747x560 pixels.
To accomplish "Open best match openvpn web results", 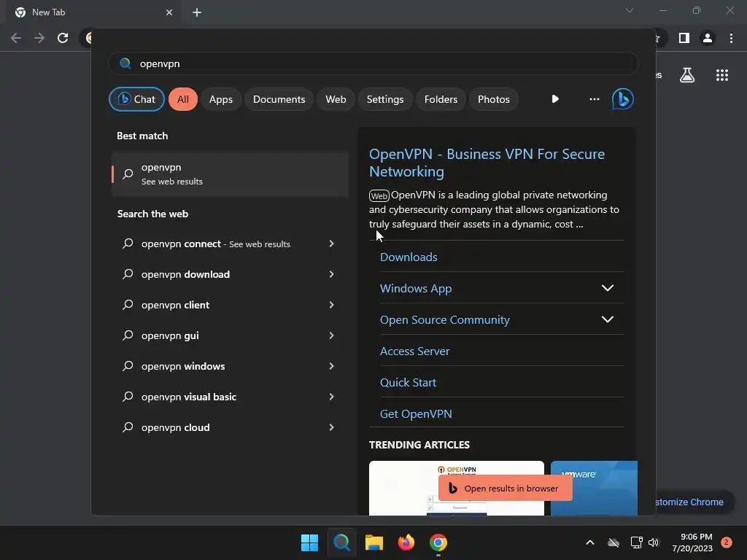I will [230, 174].
